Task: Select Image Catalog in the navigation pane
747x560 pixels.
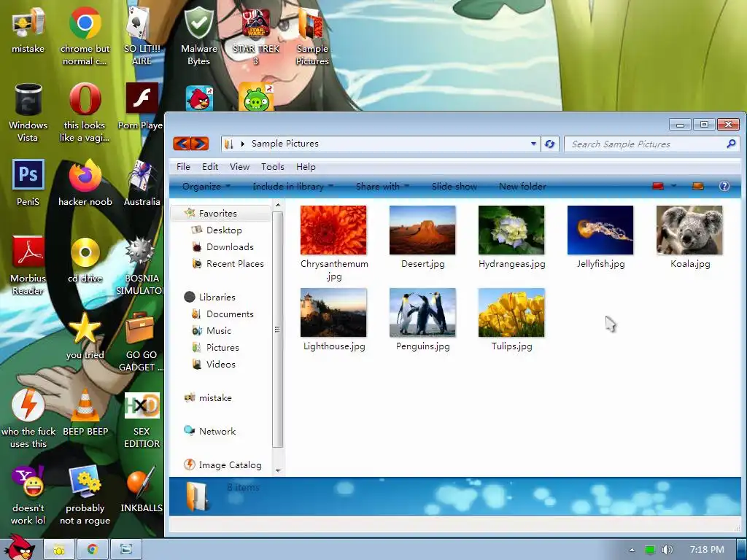Action: (x=223, y=464)
